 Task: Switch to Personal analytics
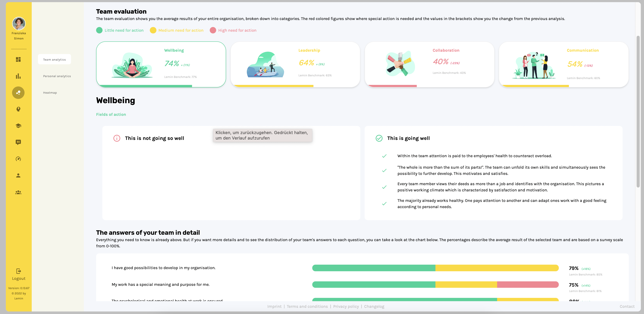click(x=57, y=76)
